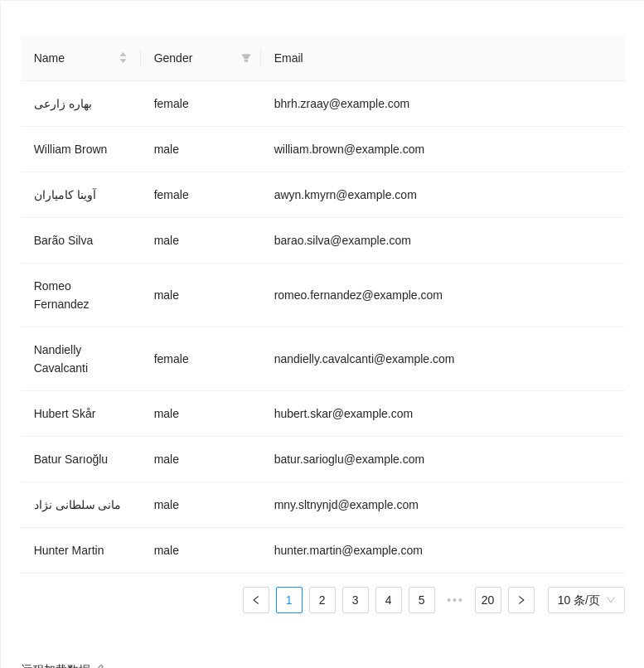Click the edit icon beside 远程加载数据
Image resolution: width=644 pixels, height=668 pixels.
(101, 666)
